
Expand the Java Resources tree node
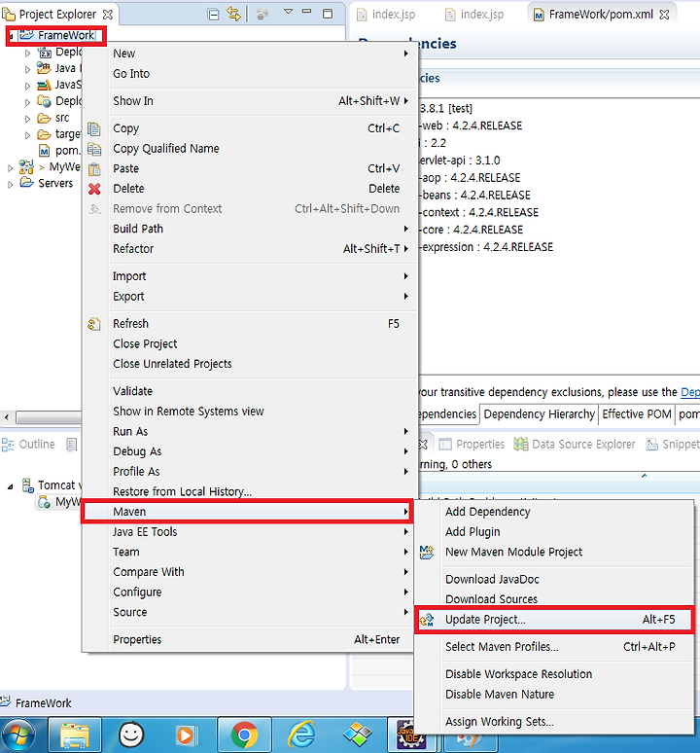(x=27, y=70)
